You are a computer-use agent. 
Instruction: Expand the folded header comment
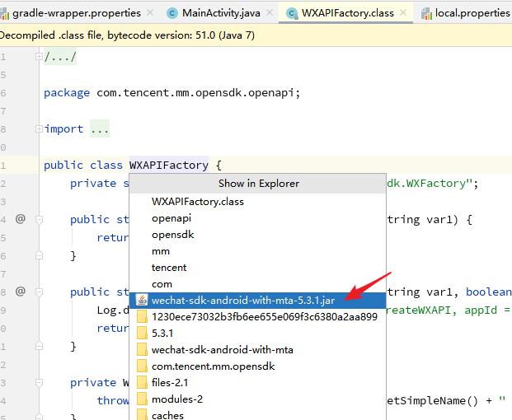[x=39, y=57]
